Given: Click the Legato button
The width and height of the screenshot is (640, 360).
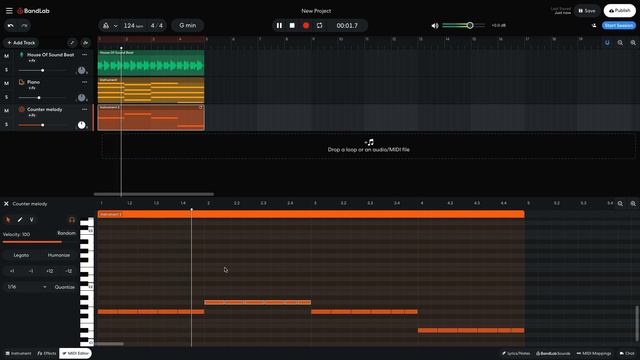Looking at the screenshot, I should 21,255.
